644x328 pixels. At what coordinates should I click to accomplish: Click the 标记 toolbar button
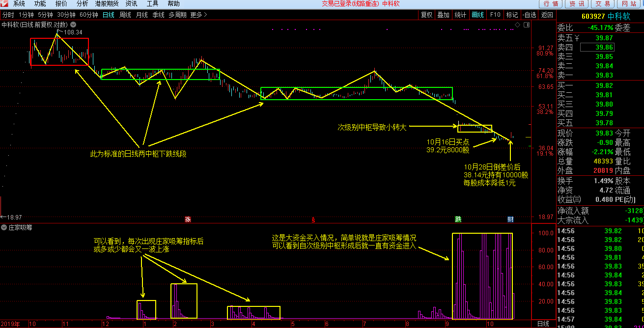pos(512,15)
